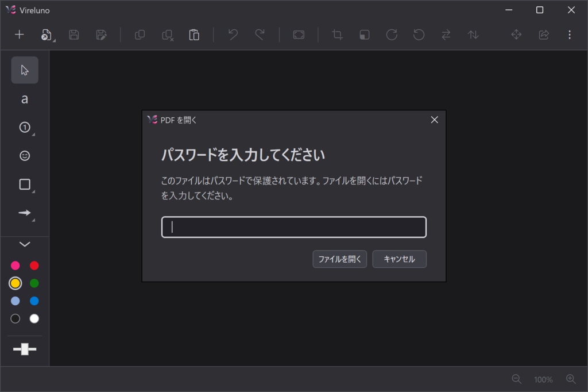Select the pointer selection tool
This screenshot has height=392, width=588.
(25, 70)
